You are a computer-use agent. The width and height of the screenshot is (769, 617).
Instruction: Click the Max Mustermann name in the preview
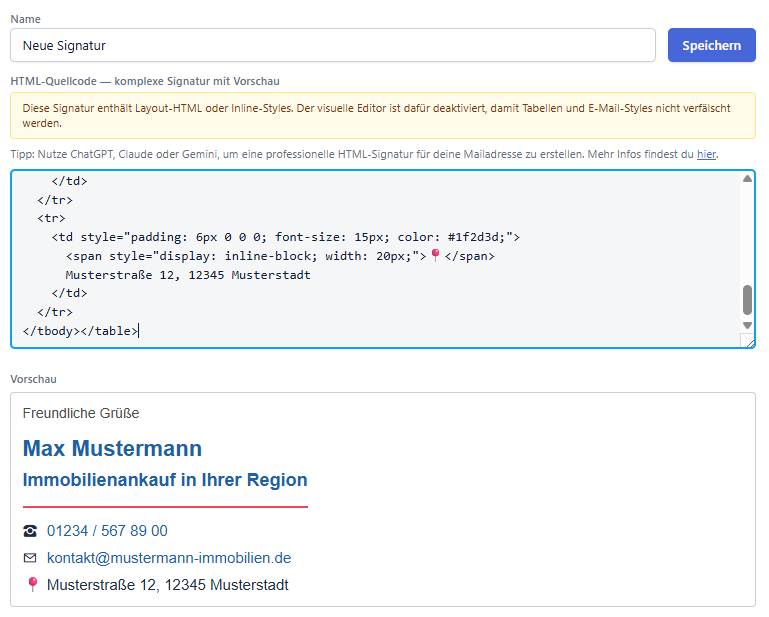[112, 448]
